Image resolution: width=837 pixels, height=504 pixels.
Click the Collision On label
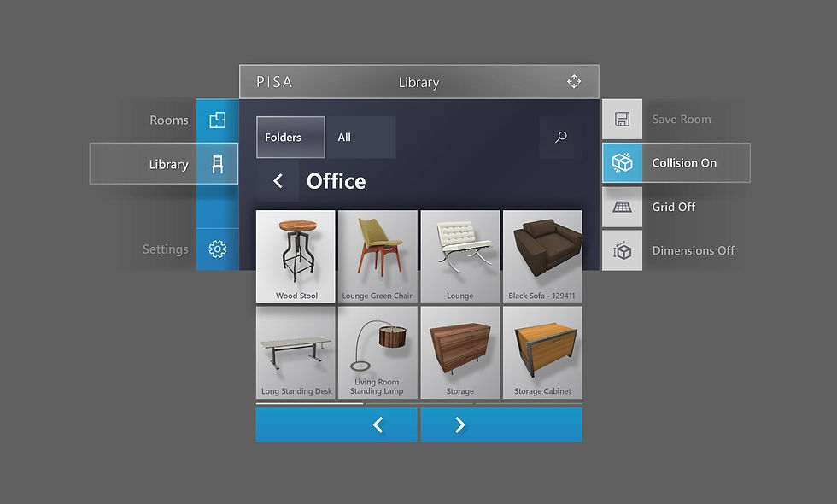(684, 163)
